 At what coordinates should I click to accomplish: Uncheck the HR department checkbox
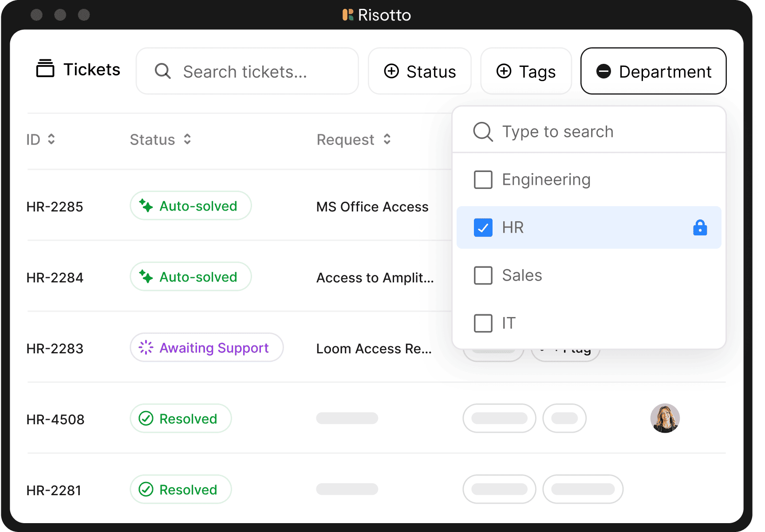coord(483,227)
